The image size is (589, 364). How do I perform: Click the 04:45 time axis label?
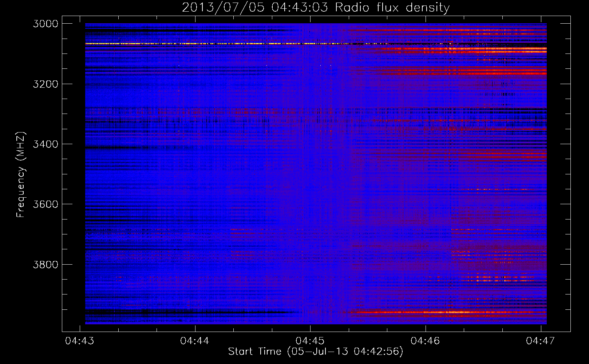click(310, 341)
